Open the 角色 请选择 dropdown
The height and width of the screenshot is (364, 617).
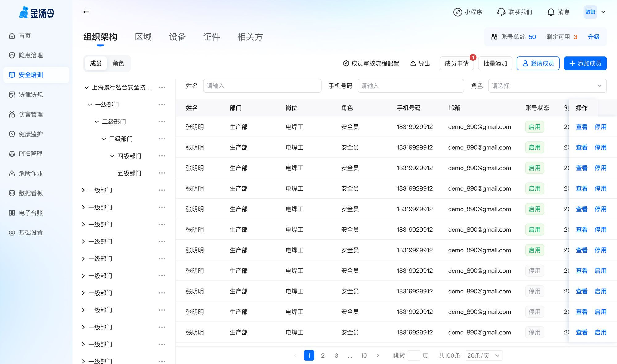(x=547, y=86)
